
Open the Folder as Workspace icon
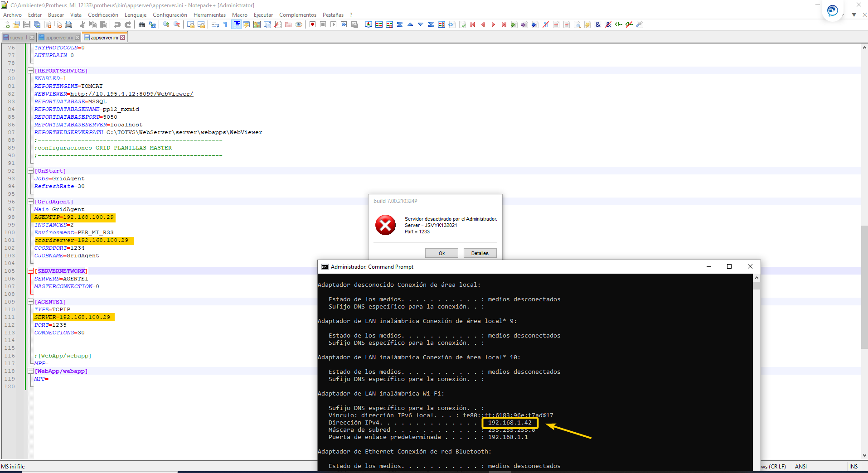(288, 24)
